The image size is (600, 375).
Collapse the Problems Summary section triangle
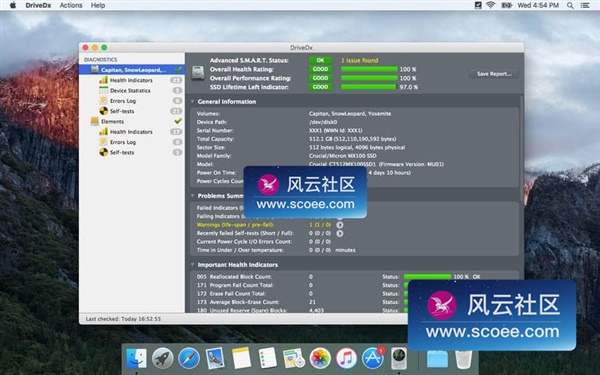pyautogui.click(x=192, y=196)
